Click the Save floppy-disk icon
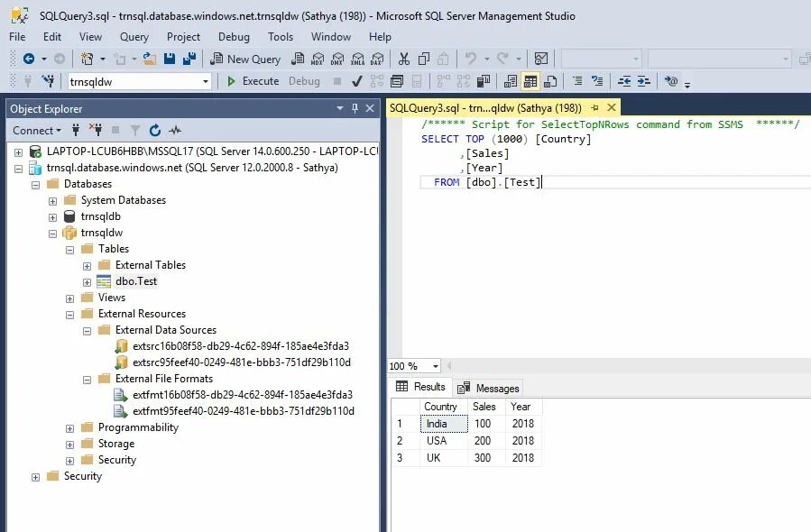The width and height of the screenshot is (811, 532). tap(170, 59)
